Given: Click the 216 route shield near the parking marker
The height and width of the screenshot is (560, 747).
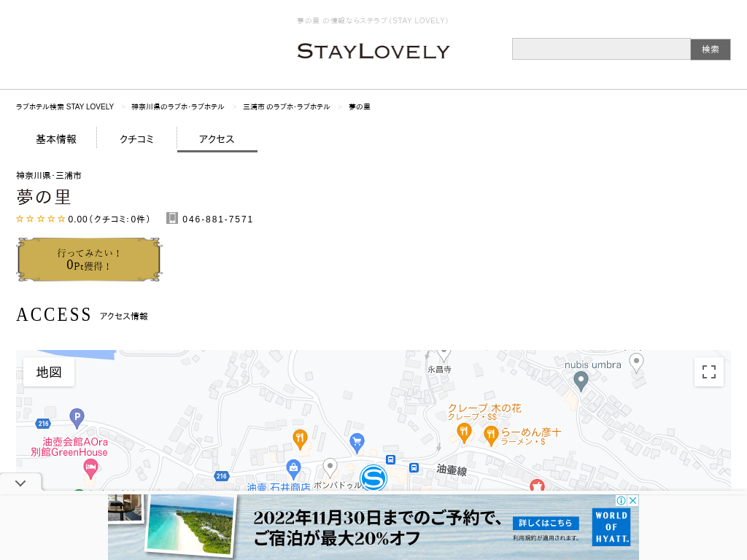Looking at the screenshot, I should click(x=43, y=424).
